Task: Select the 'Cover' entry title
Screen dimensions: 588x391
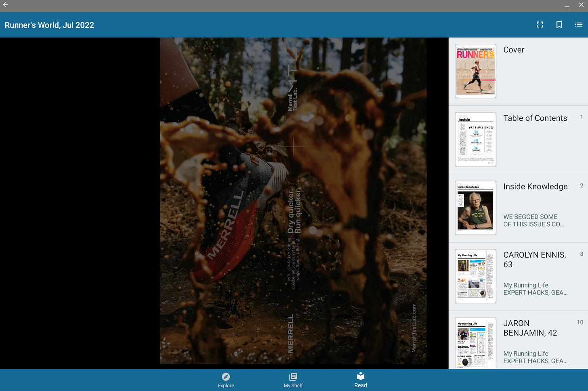Action: (x=514, y=50)
